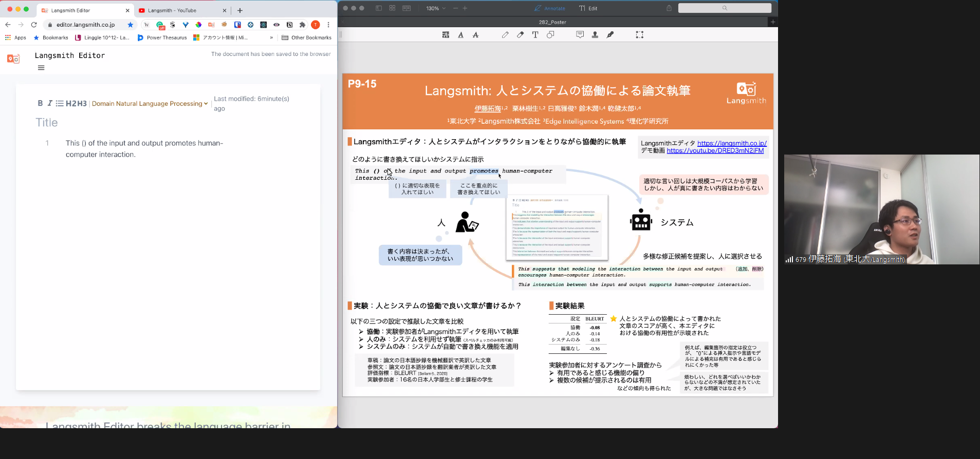
Task: Open the Chrome extensions puzzle menu
Action: pyautogui.click(x=302, y=25)
